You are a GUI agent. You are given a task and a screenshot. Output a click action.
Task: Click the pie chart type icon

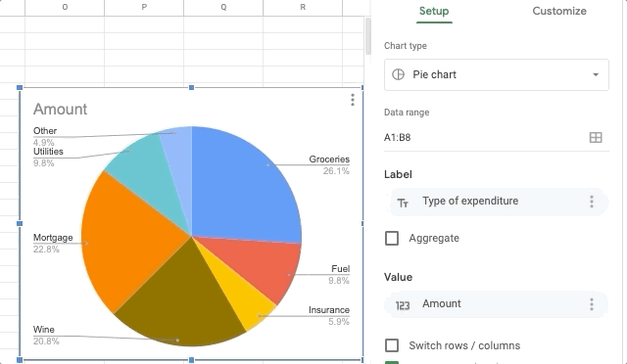tap(398, 74)
